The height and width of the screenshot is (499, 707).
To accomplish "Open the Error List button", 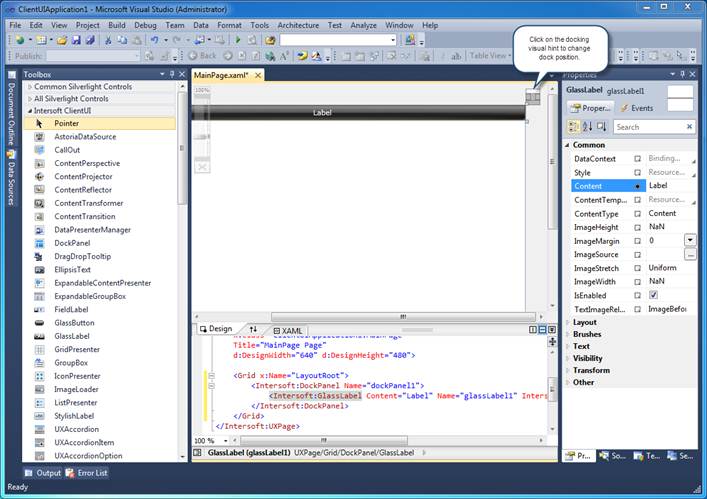I will click(x=87, y=473).
